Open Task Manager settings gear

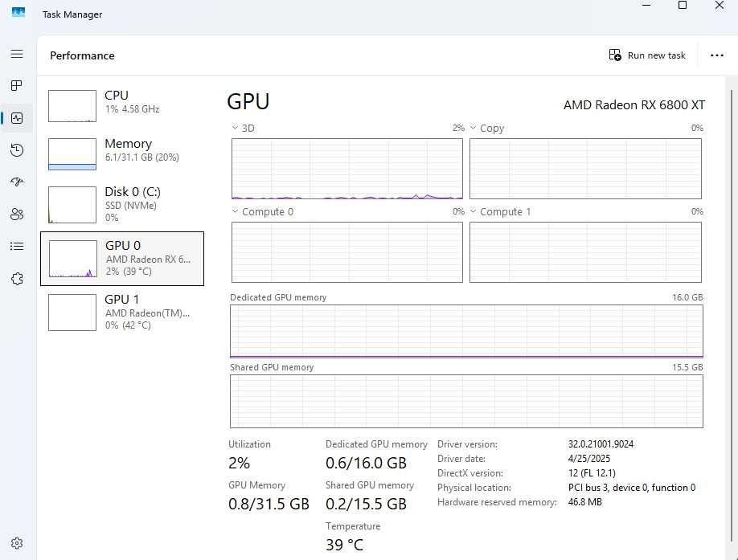[17, 543]
